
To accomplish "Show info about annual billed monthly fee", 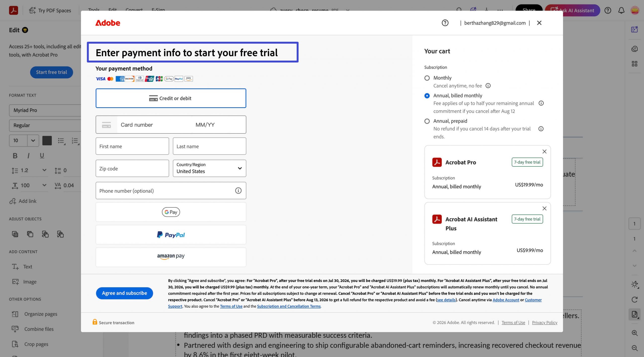I will (x=541, y=103).
